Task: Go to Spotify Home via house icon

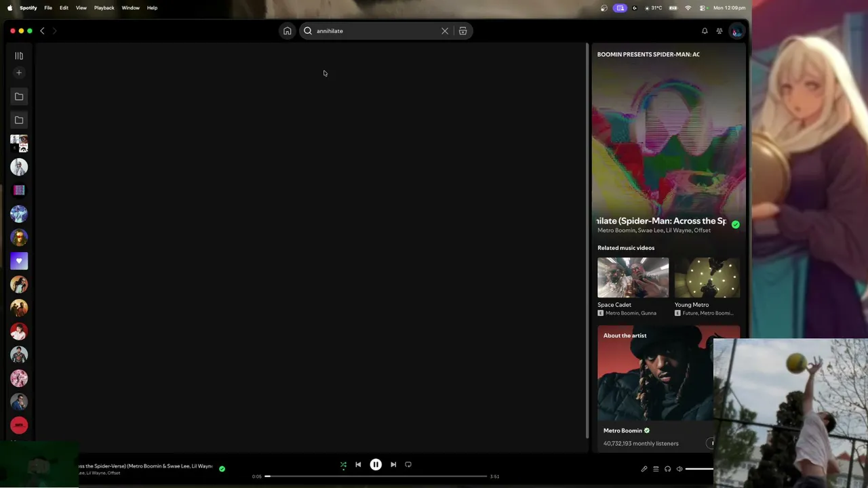Action: pyautogui.click(x=288, y=30)
